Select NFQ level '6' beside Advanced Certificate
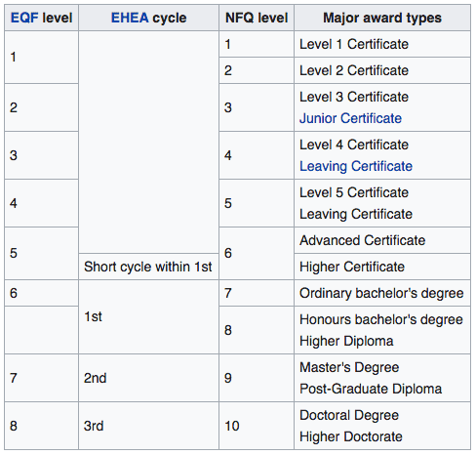The image size is (476, 455). [x=257, y=254]
